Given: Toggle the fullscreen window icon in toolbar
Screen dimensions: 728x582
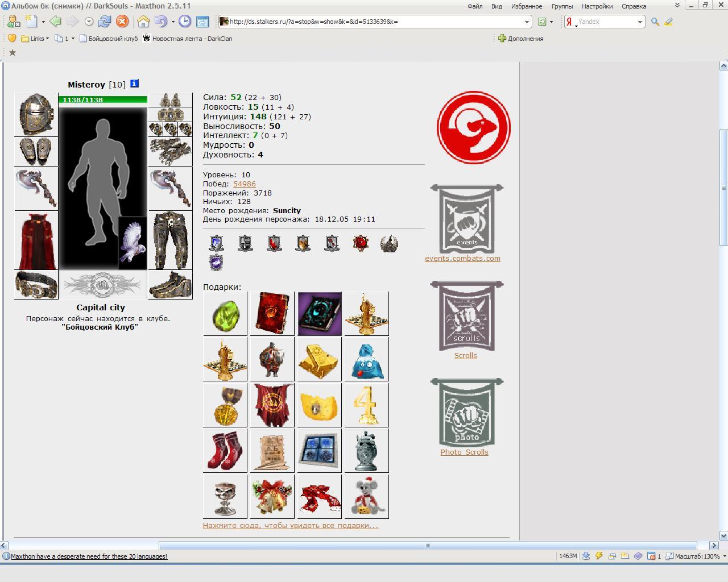Looking at the screenshot, I should click(202, 22).
